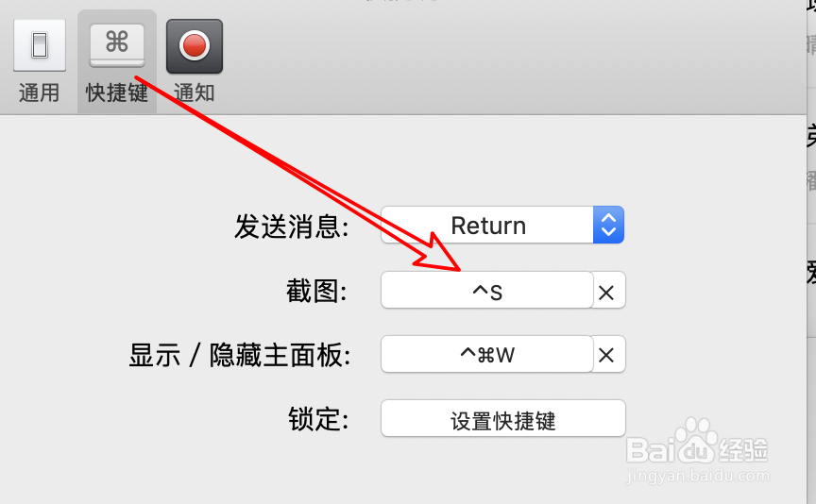Open the 通知 red record icon

[195, 46]
